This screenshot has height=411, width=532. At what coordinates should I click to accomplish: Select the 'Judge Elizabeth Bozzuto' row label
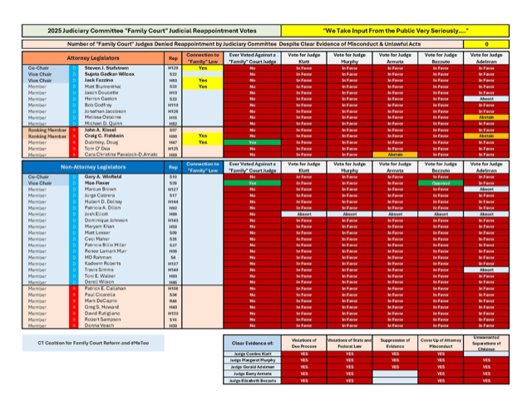(x=252, y=381)
